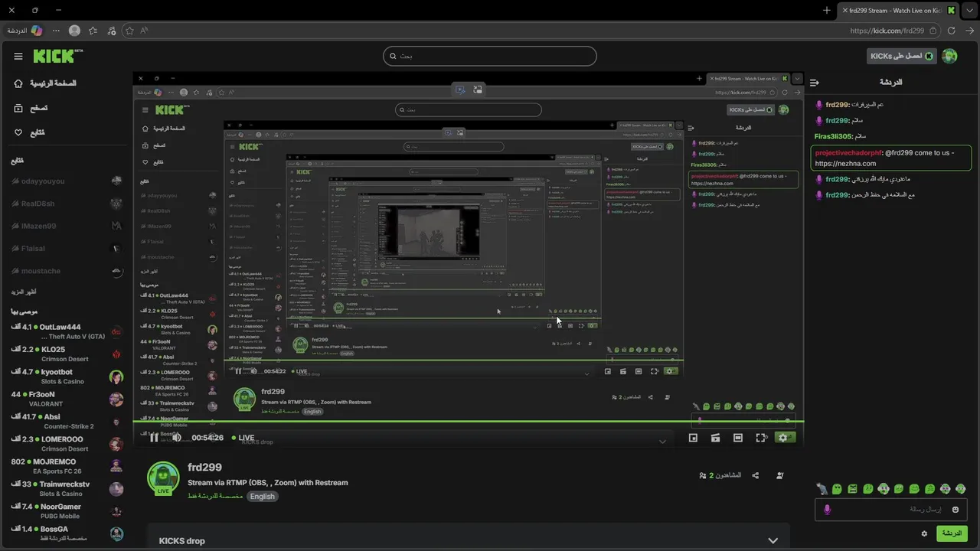Click projectivechadorphl username in chat

[848, 152]
